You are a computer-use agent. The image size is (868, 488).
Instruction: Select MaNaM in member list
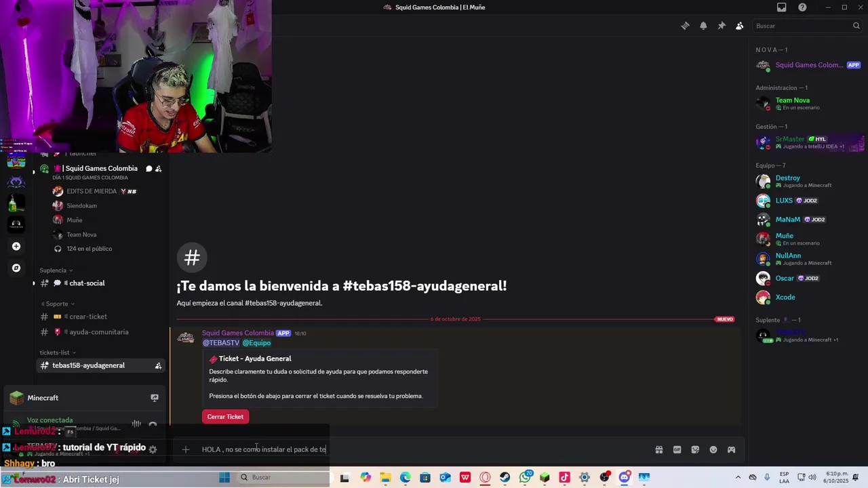point(809,220)
